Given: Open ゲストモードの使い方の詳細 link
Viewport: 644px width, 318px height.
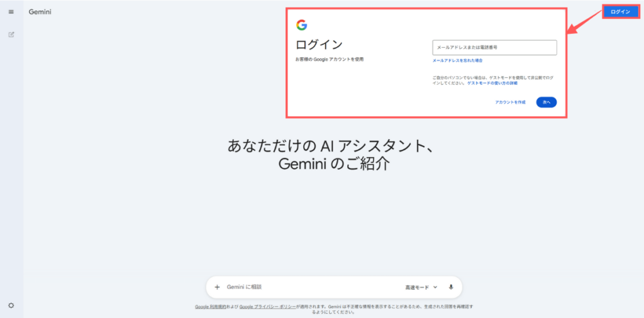Looking at the screenshot, I should pos(492,83).
